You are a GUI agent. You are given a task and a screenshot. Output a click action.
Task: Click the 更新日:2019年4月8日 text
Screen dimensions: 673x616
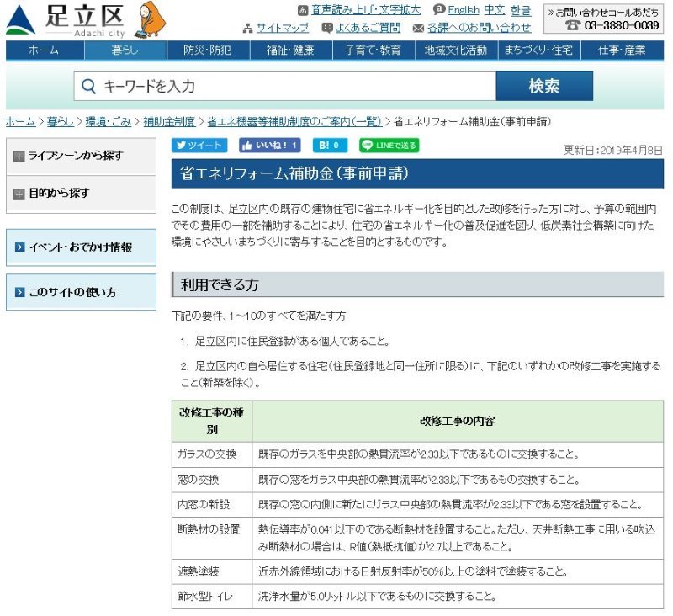[x=613, y=151]
